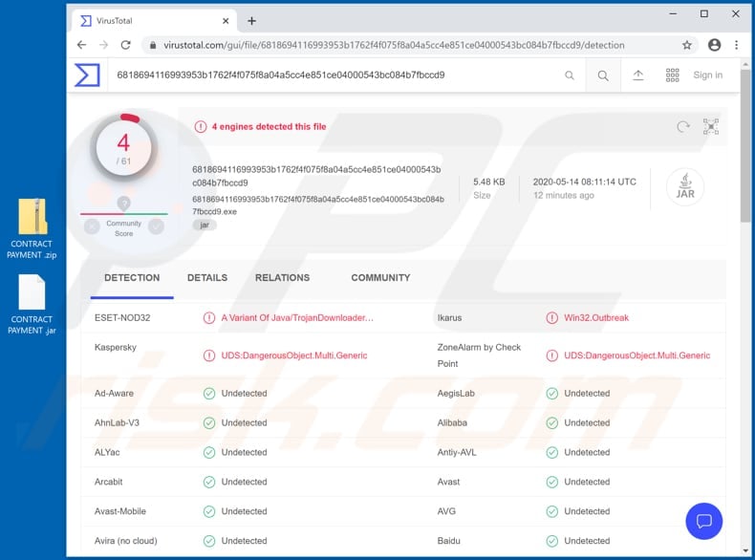
Task: Click the 'Arcabit' engine name
Action: 108,482
